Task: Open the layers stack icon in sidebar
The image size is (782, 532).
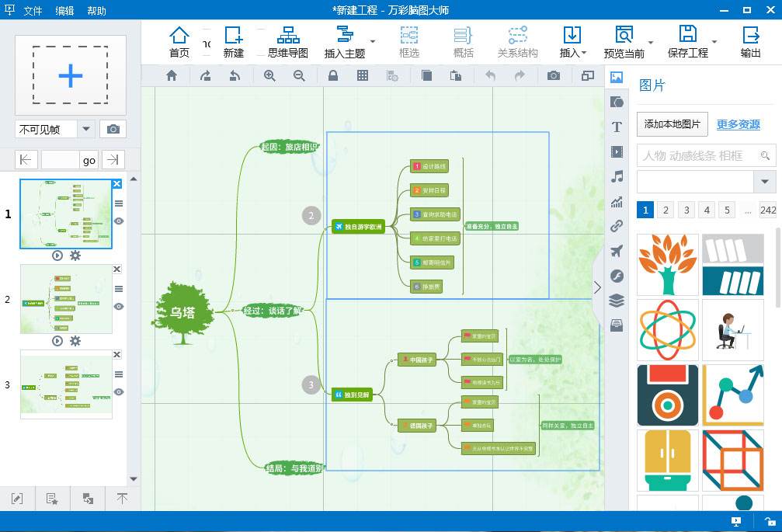Action: [x=617, y=301]
